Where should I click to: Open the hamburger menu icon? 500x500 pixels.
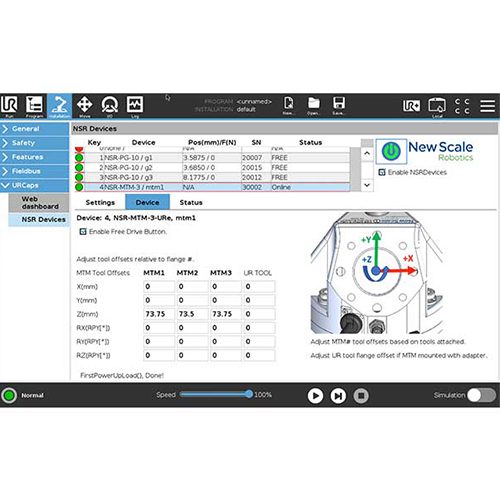pos(487,106)
